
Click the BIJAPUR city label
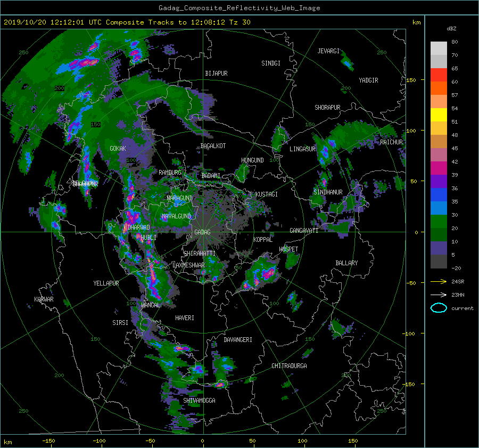coord(216,74)
